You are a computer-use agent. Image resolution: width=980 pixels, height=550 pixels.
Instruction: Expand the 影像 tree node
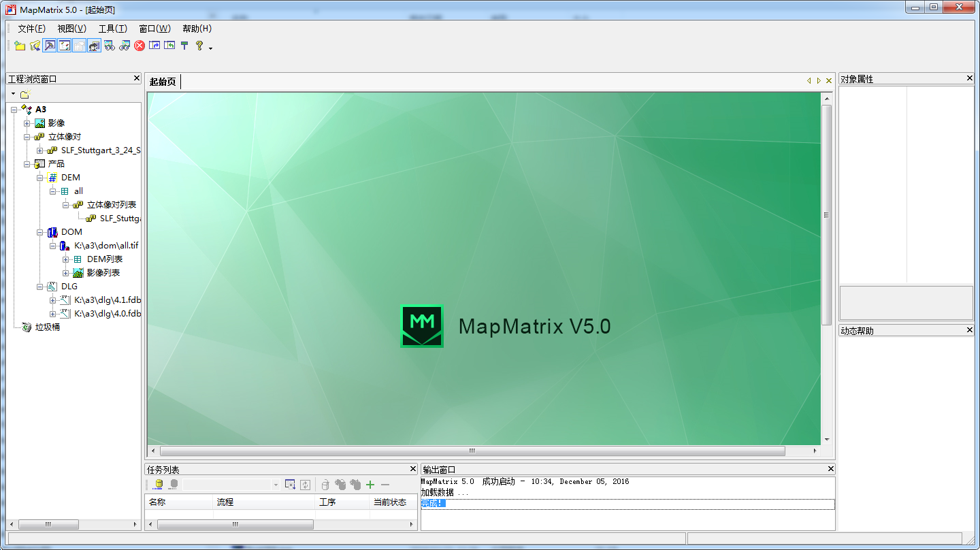(27, 123)
